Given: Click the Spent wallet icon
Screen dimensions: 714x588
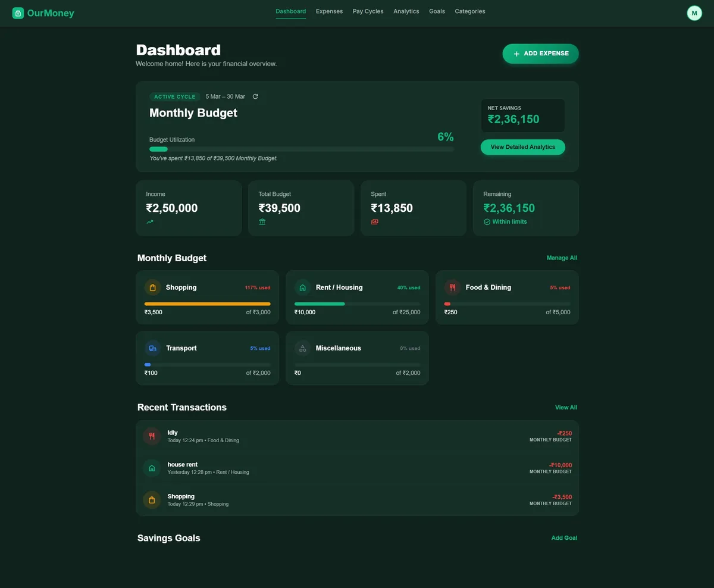Looking at the screenshot, I should [375, 221].
